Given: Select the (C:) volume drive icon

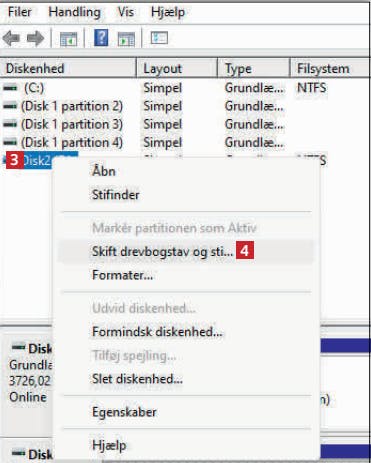Looking at the screenshot, I should point(10,88).
